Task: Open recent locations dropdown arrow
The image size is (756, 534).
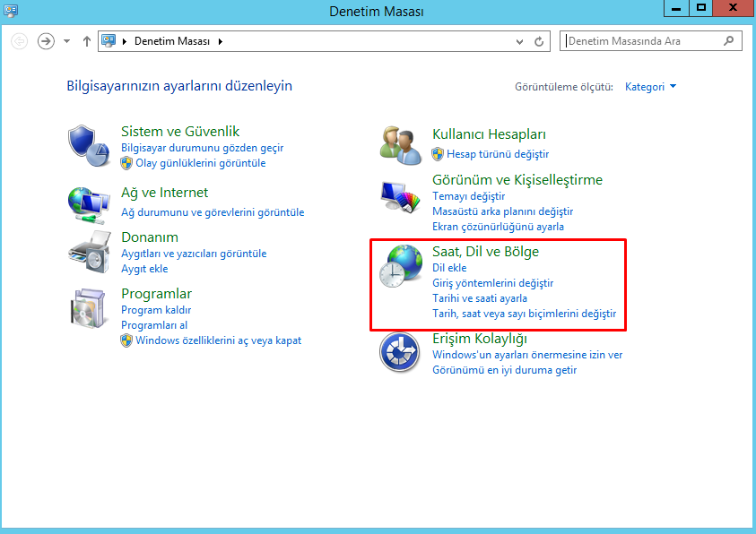Action: (67, 41)
